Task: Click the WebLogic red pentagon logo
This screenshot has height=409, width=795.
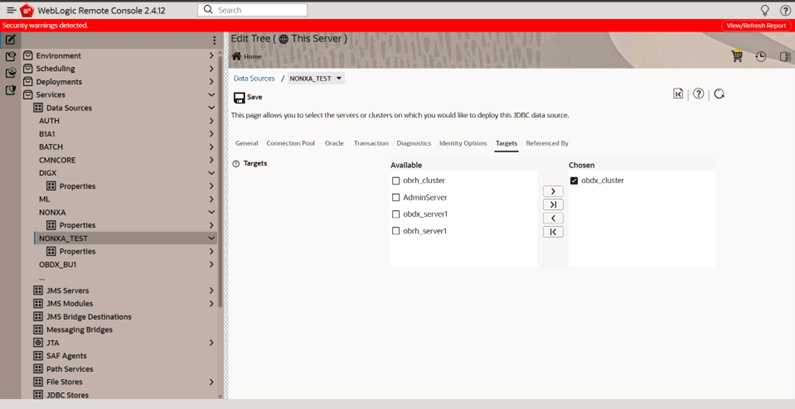Action: (x=27, y=10)
